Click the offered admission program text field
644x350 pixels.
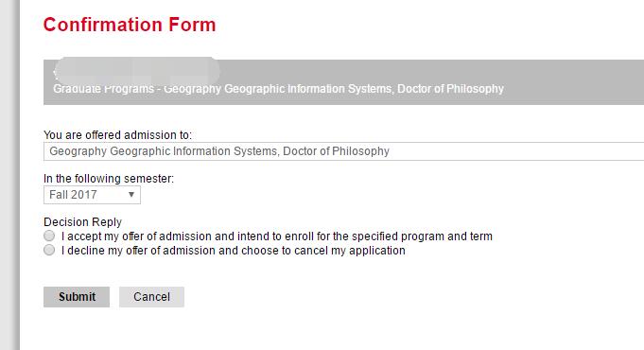click(344, 151)
